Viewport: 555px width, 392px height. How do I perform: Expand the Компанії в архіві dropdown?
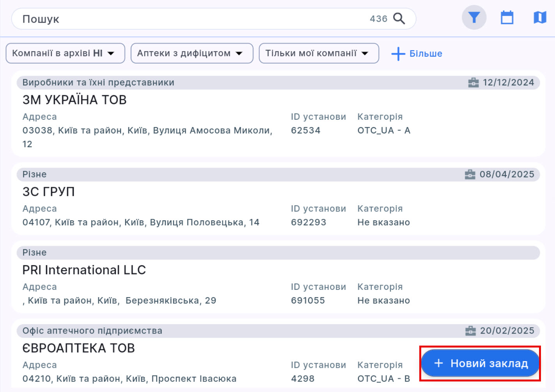(65, 53)
